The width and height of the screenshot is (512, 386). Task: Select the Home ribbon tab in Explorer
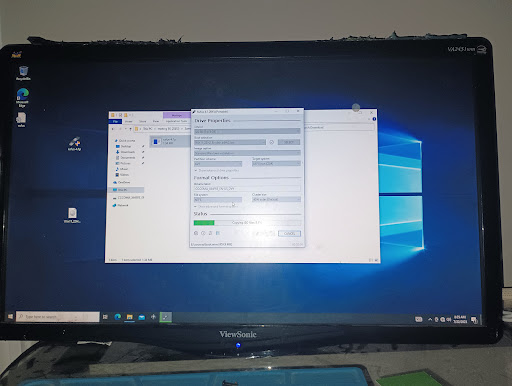point(128,121)
